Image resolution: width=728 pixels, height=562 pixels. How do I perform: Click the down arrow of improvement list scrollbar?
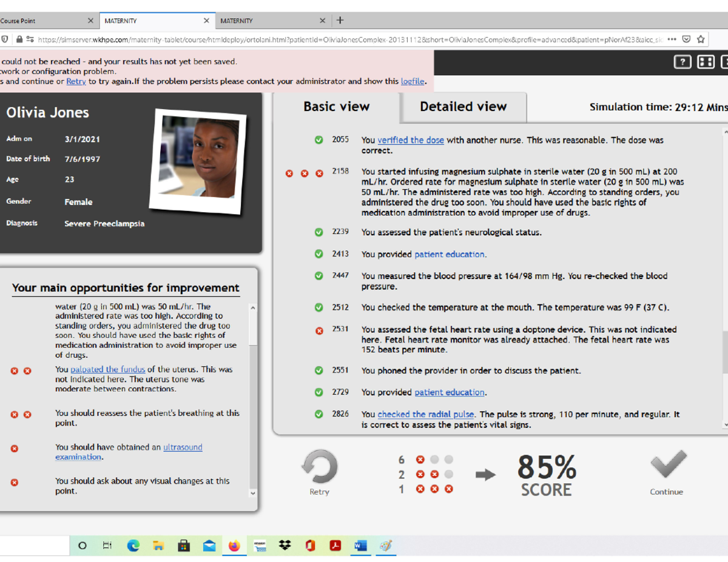[x=254, y=493]
